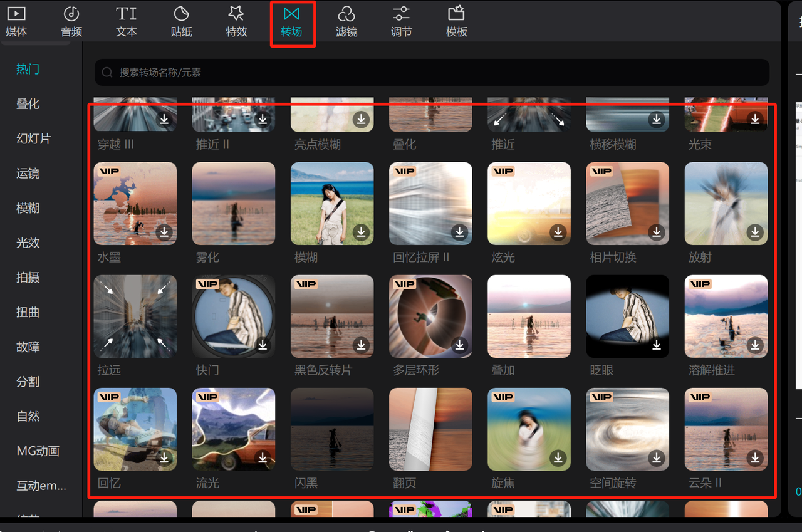This screenshot has height=532, width=802.
Task: Download the 快门 transition
Action: click(x=263, y=345)
